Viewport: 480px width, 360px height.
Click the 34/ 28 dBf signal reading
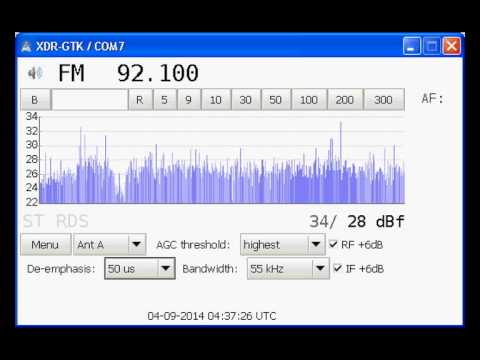pos(357,221)
